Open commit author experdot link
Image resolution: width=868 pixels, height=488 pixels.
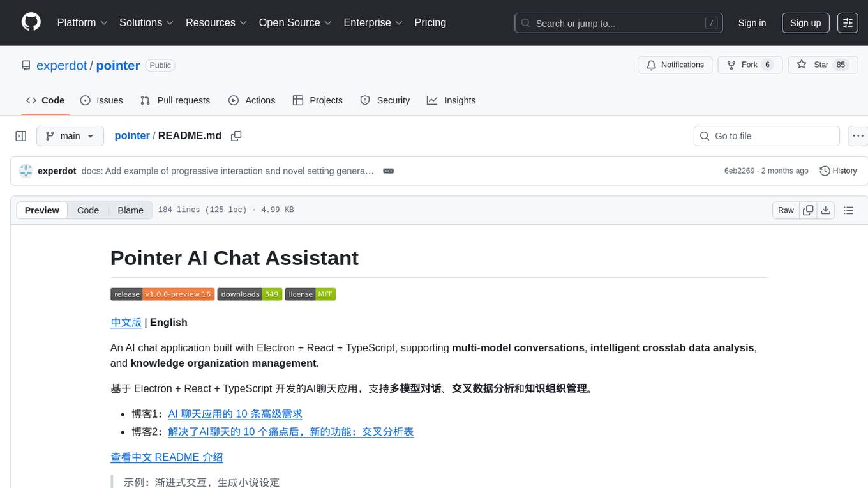pyautogui.click(x=57, y=171)
